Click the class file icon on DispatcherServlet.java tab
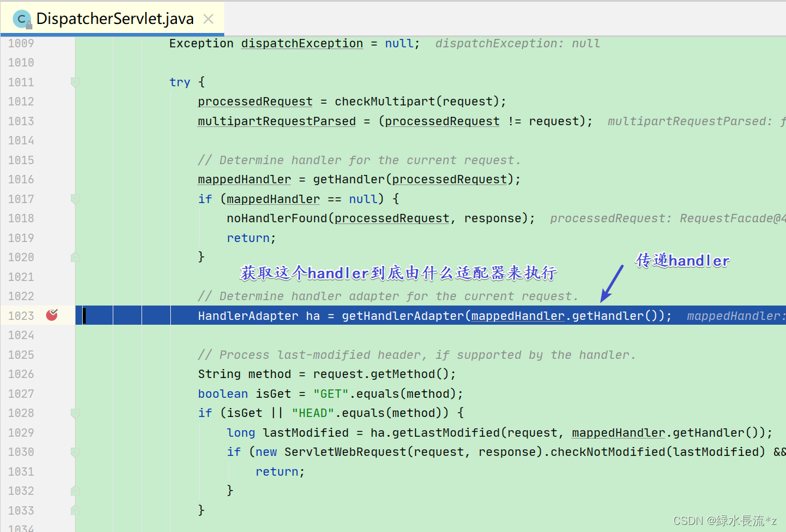786x532 pixels. [22, 19]
